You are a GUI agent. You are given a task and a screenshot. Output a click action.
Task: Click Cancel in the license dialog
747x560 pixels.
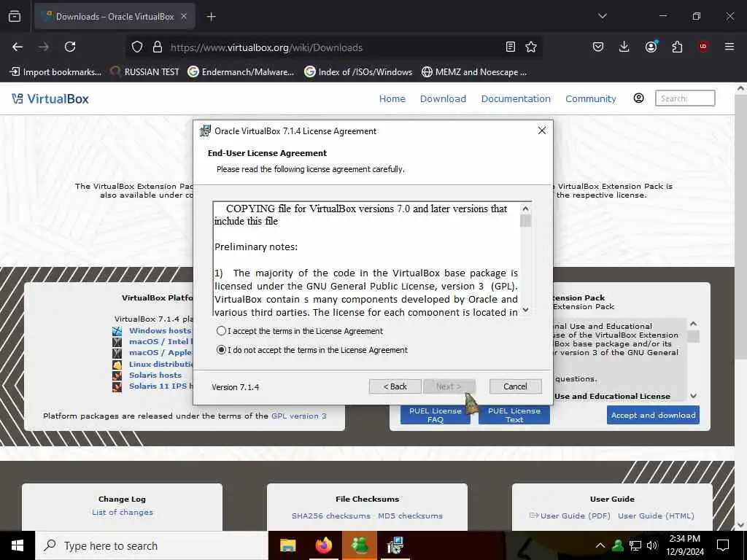(515, 386)
